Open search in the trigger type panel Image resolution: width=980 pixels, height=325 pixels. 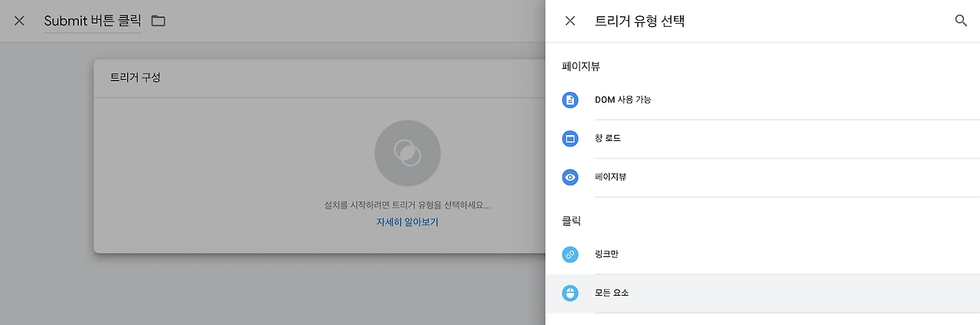point(961,21)
